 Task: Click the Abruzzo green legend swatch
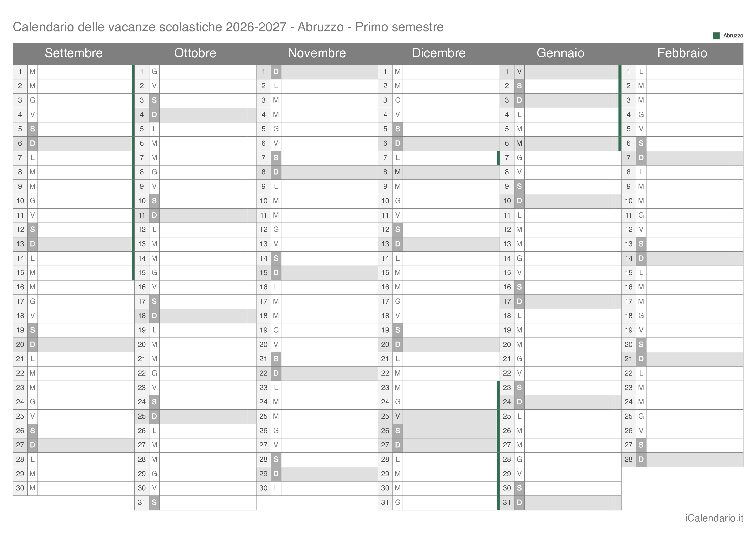(x=716, y=36)
